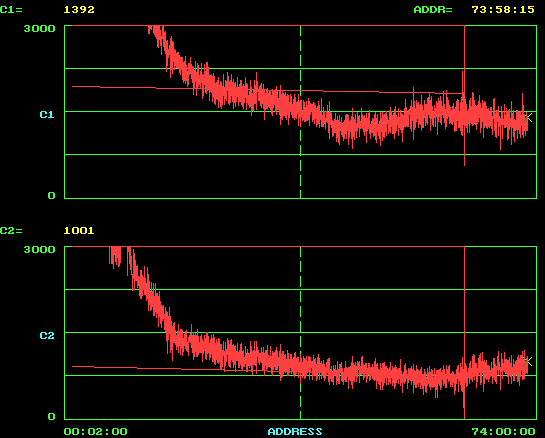Click the cyan C1 axis label
Viewport: 545px width, 438px height.
click(x=47, y=114)
